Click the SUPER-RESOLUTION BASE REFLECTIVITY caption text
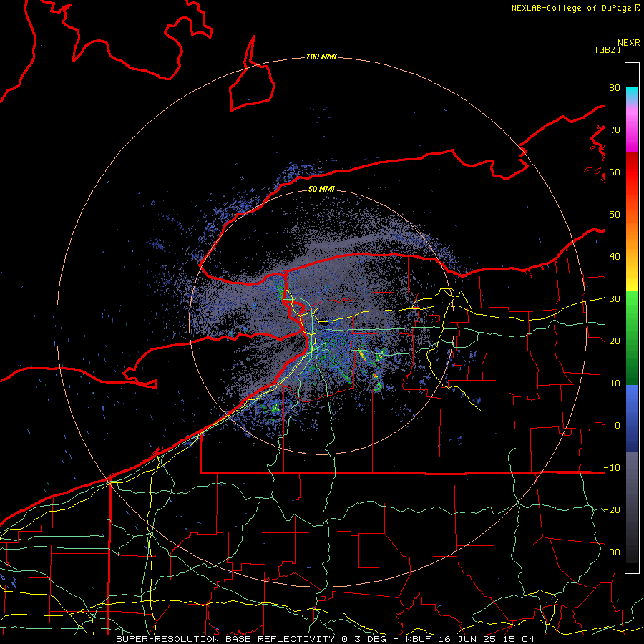644x644 pixels. (225, 639)
